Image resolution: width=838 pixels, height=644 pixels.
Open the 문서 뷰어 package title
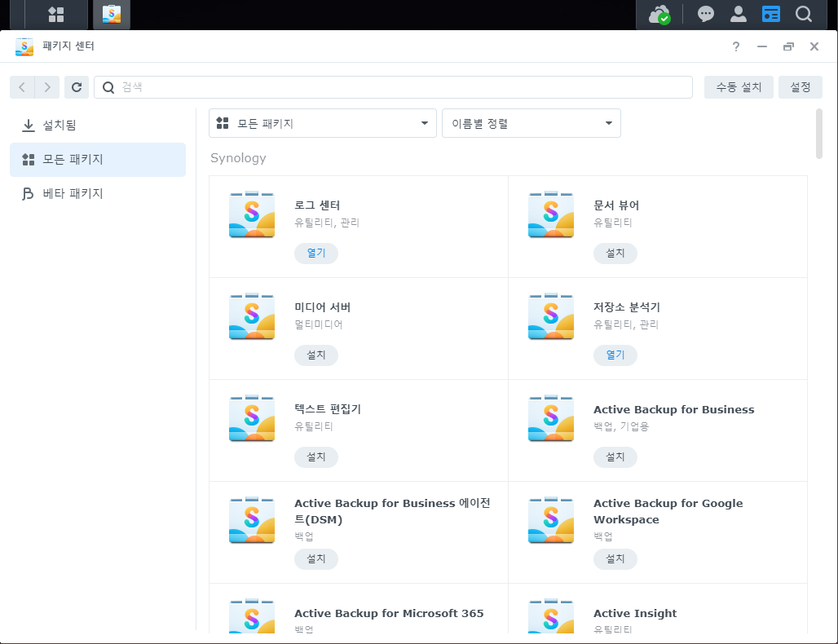tap(616, 205)
